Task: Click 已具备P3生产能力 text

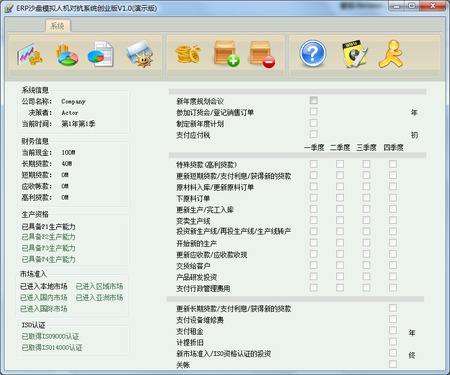Action: pyautogui.click(x=49, y=248)
